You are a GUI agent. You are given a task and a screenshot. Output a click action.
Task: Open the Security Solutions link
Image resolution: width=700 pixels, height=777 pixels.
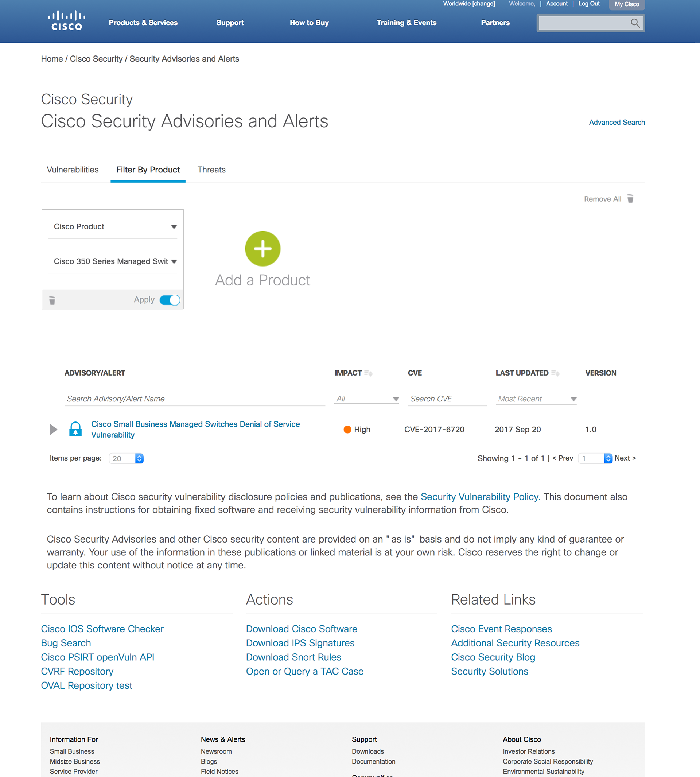pos(490,672)
